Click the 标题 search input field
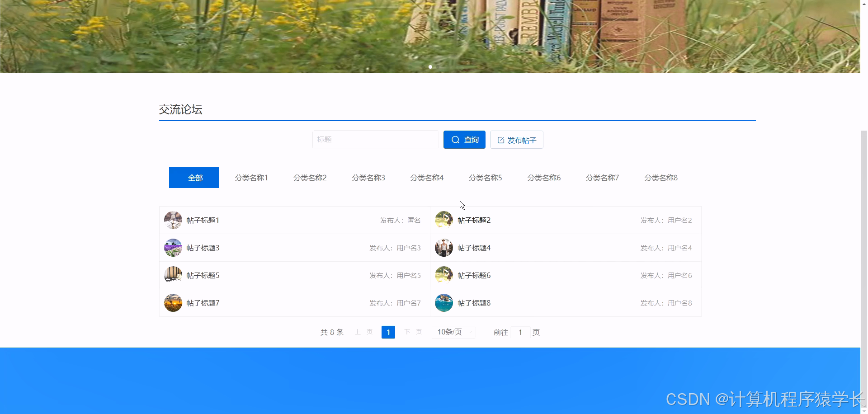Screen dimensions: 868x414 (x=375, y=140)
